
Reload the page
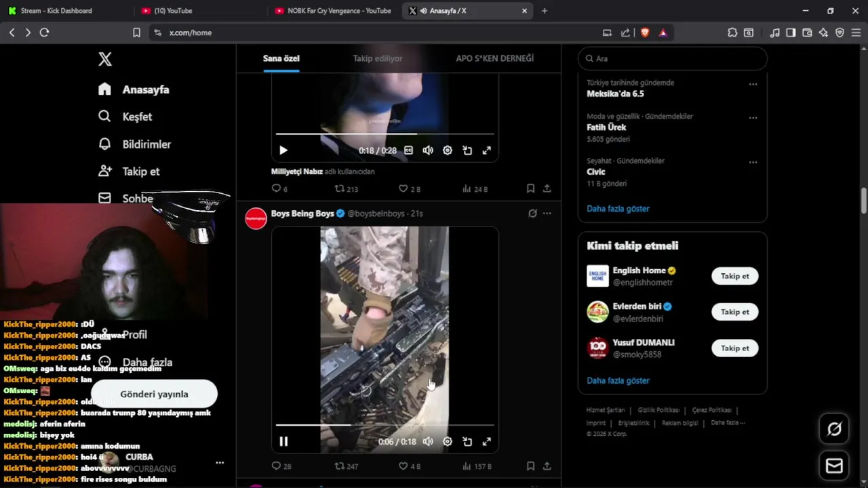tap(45, 33)
